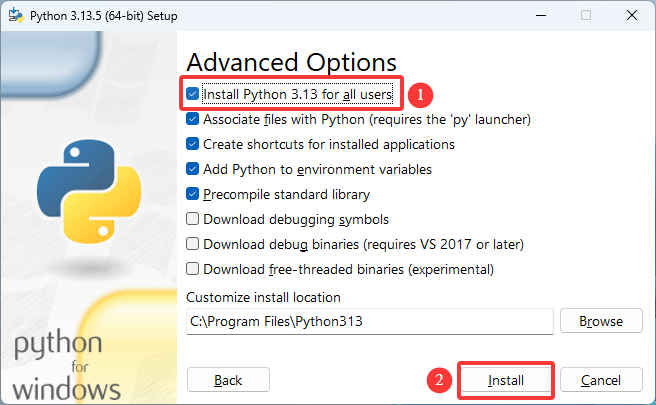This screenshot has width=656, height=405.
Task: Check Download debug binaries option
Action: pyautogui.click(x=192, y=244)
